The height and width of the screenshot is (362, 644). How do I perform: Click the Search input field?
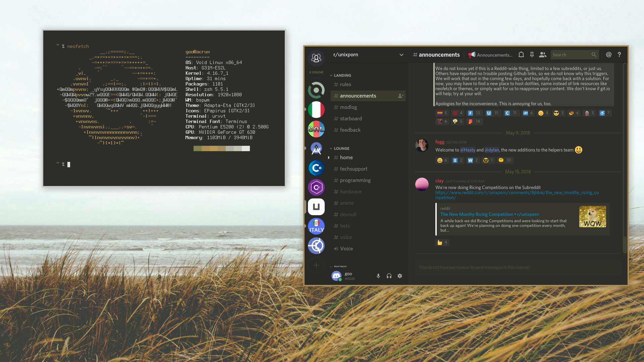[x=570, y=55]
